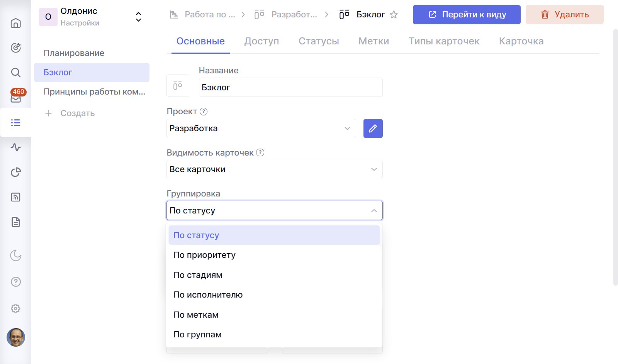618x364 pixels.
Task: Select the boards list icon in the sidebar
Action: tap(15, 123)
